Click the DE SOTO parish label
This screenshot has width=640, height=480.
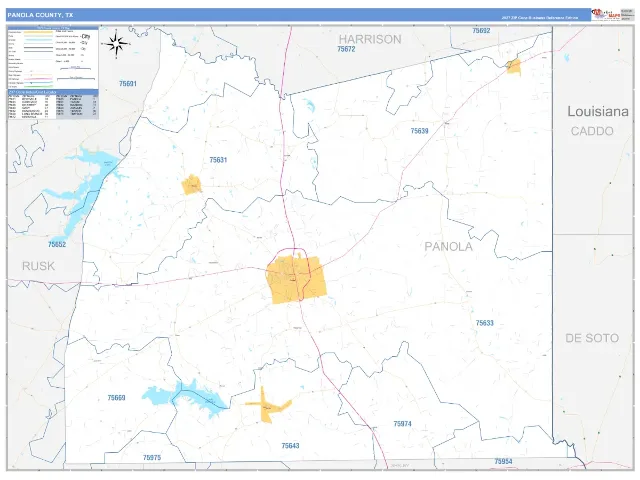(592, 338)
